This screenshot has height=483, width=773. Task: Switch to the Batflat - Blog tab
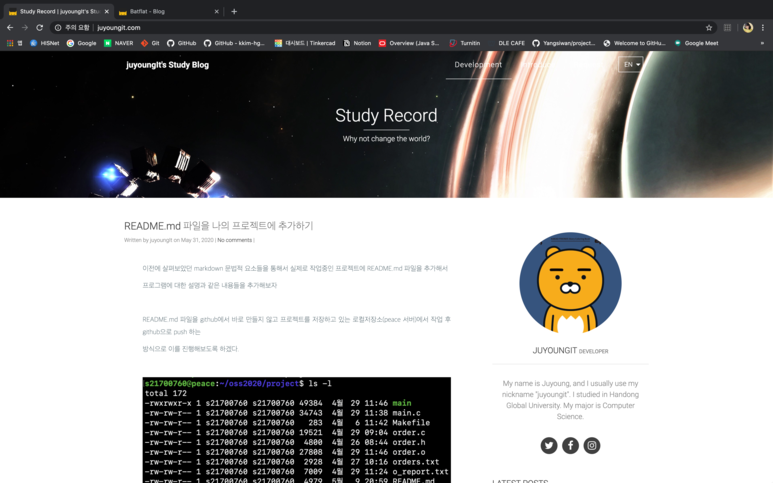(168, 11)
